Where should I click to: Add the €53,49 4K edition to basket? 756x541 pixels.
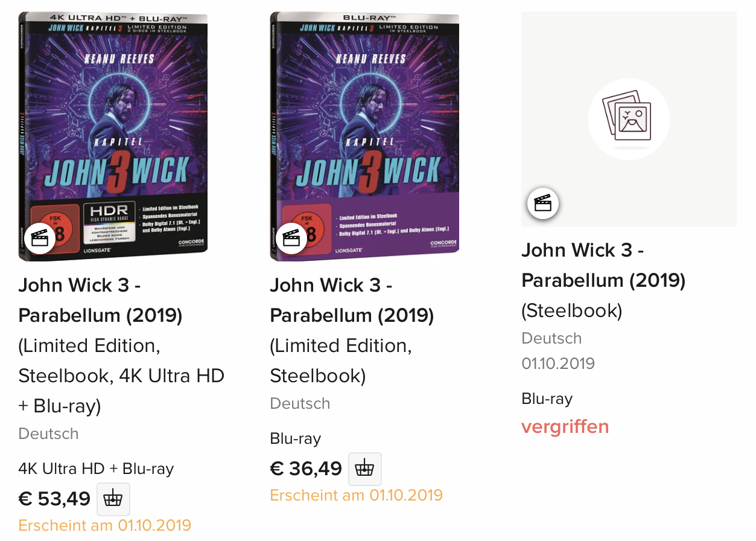[113, 499]
